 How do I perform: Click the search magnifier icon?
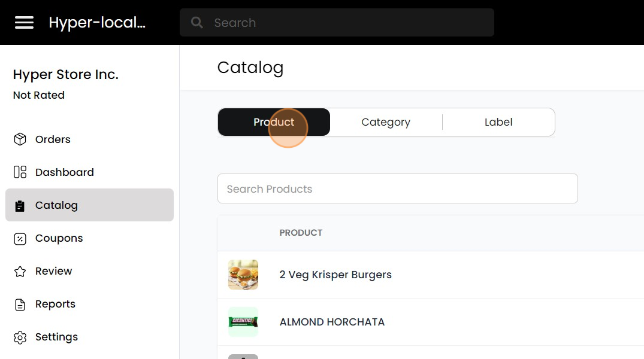coord(196,22)
